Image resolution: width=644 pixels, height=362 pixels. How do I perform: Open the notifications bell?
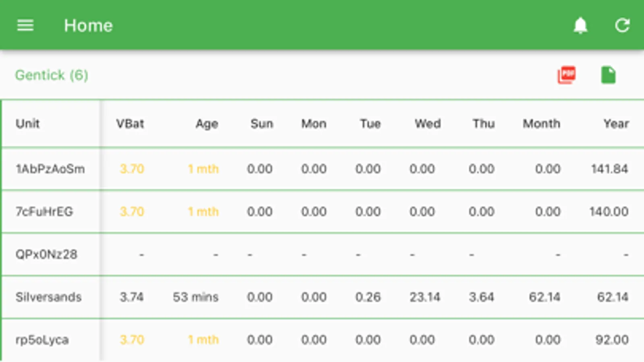pyautogui.click(x=580, y=25)
